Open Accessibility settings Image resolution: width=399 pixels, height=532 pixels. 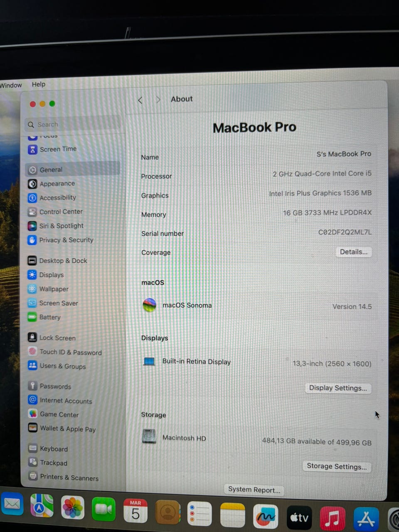(52, 198)
